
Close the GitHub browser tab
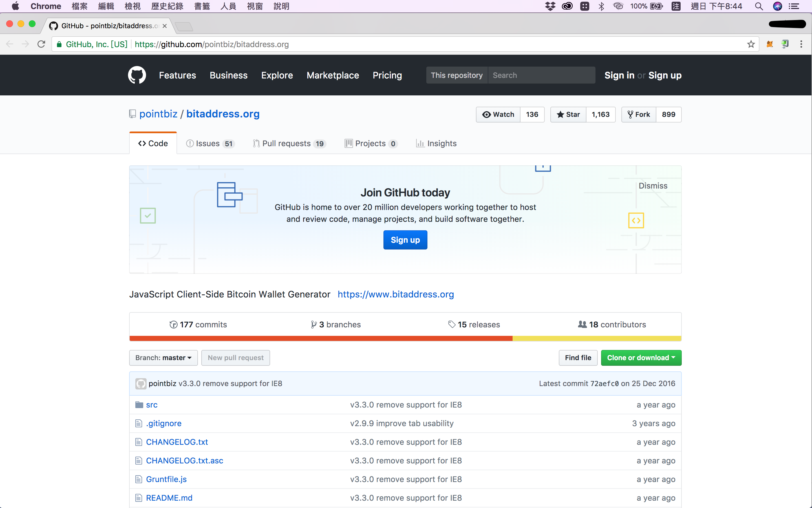[x=164, y=26]
